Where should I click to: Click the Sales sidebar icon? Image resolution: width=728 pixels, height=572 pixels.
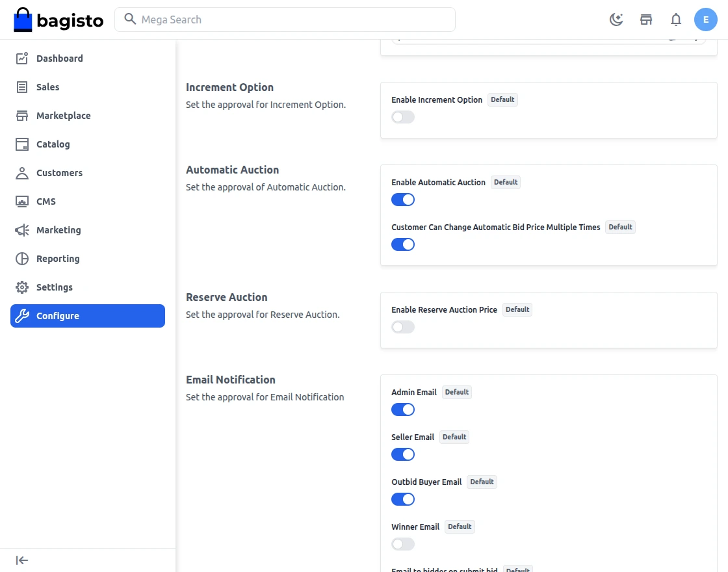click(x=22, y=87)
